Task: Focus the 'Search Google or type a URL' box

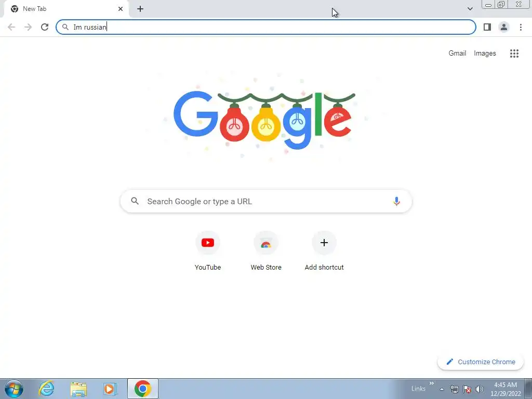Action: (x=266, y=201)
